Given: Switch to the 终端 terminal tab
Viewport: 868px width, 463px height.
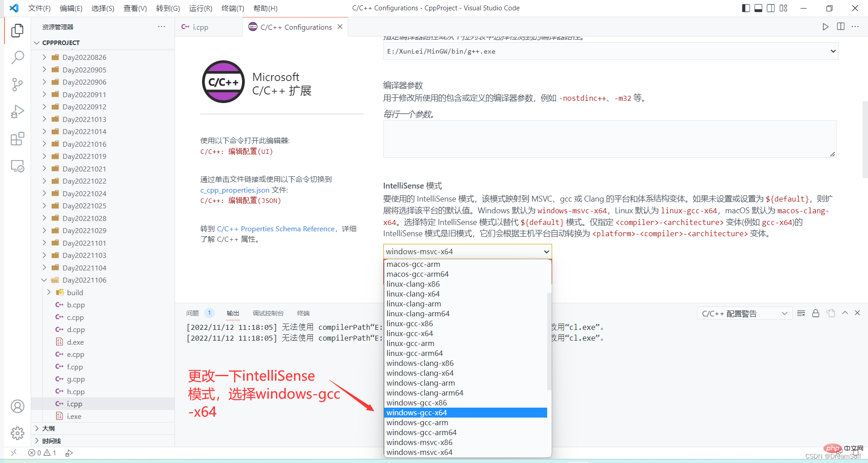Looking at the screenshot, I should tap(303, 313).
